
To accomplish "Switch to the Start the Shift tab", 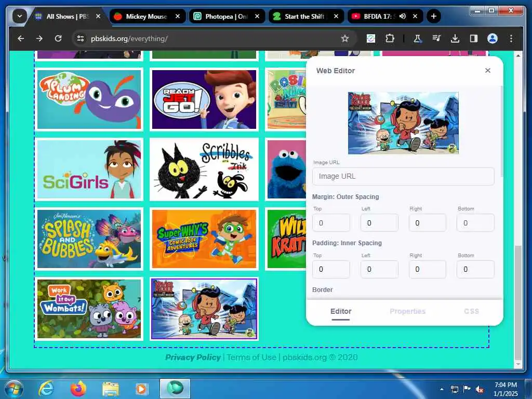I will (306, 16).
